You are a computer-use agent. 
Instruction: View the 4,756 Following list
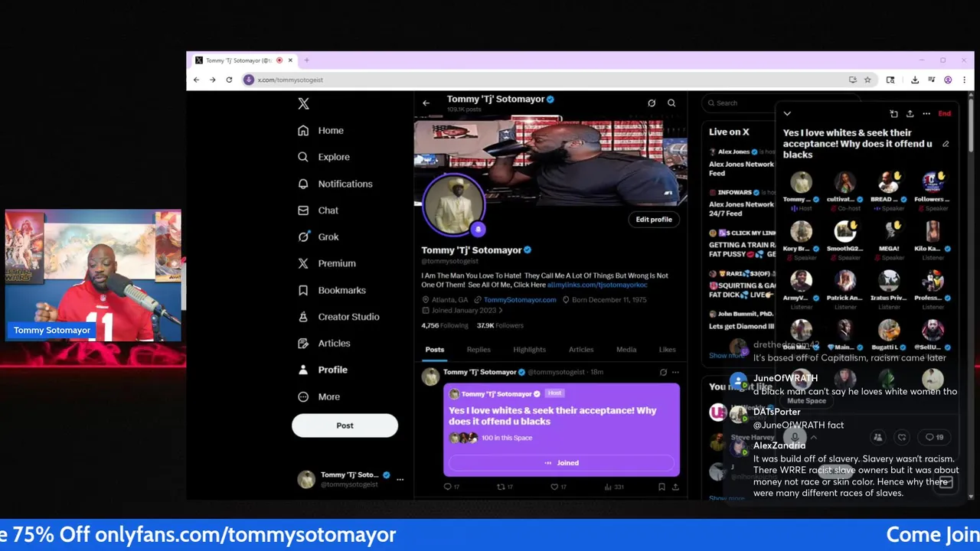point(445,325)
